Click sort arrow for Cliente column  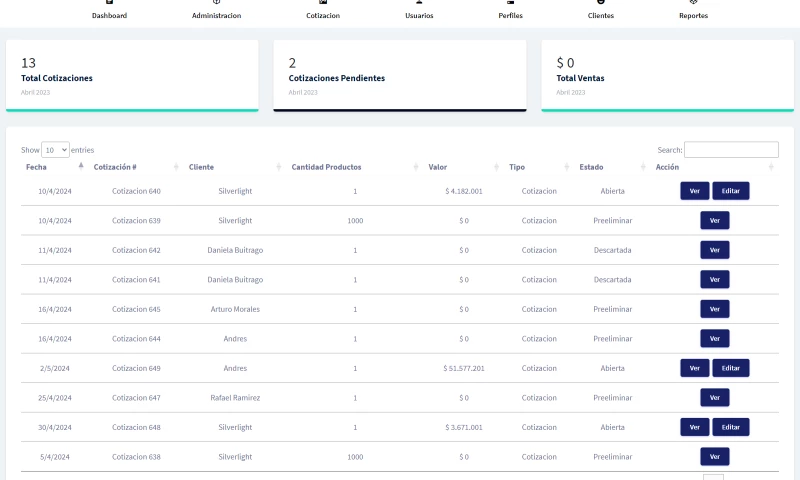click(x=279, y=167)
